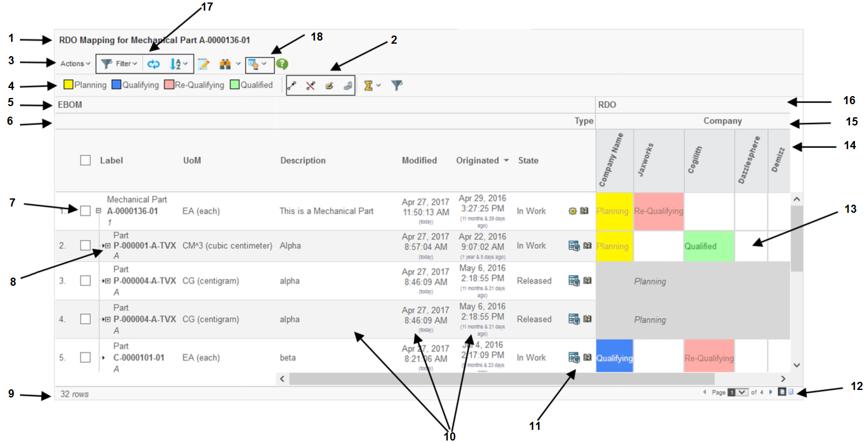This screenshot has height=443, width=868.
Task: Select checkbox for Mechanical Part A-0000136-01
Action: click(85, 211)
